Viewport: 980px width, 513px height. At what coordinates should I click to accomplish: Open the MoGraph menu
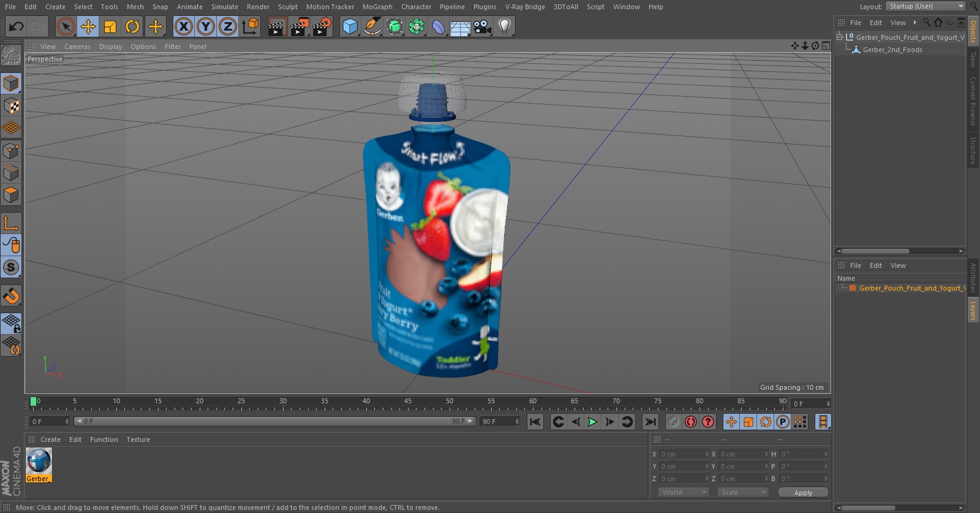click(377, 7)
